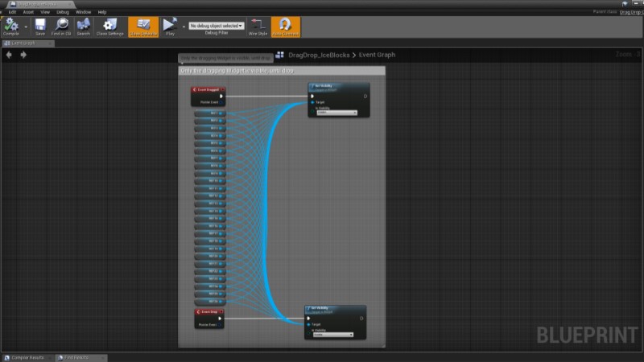The image size is (644, 362).
Task: Select the Event Dragged node header
Action: click(208, 90)
